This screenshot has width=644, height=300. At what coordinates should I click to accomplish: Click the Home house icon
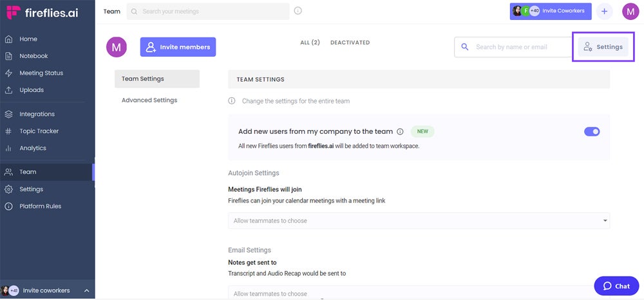8,39
